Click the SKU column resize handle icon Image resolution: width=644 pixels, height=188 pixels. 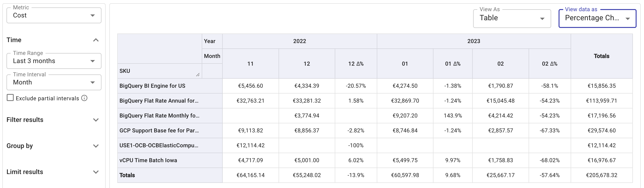coord(198,75)
